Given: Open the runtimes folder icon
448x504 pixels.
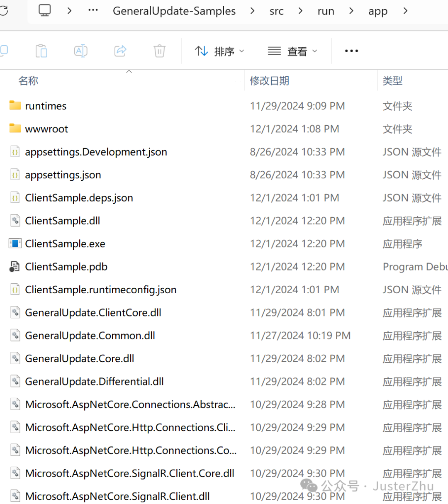Looking at the screenshot, I should point(15,105).
